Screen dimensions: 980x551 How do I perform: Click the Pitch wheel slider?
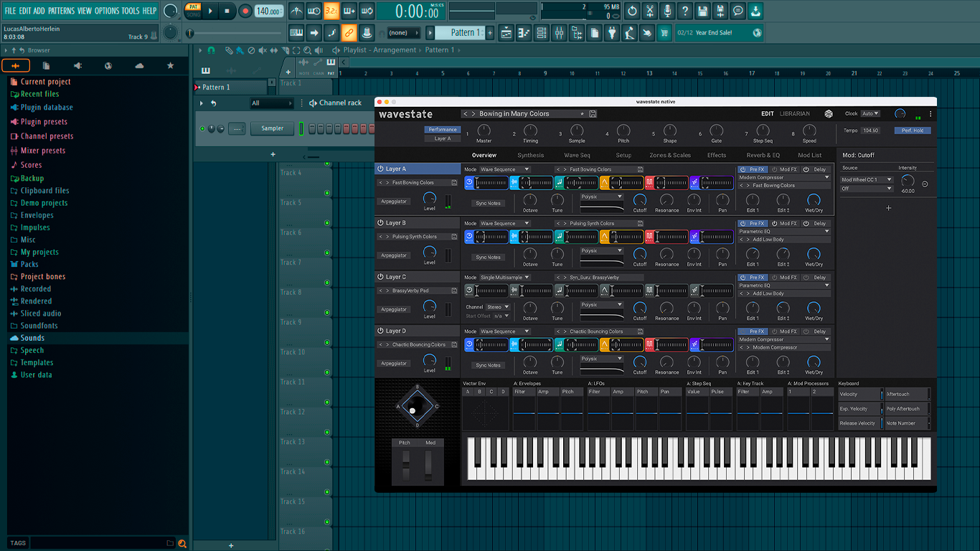(405, 467)
